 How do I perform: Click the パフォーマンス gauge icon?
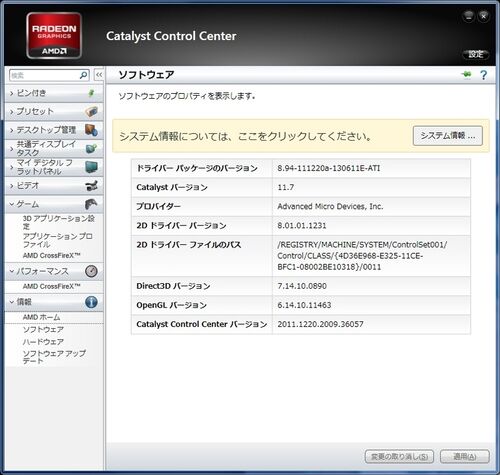coord(91,271)
